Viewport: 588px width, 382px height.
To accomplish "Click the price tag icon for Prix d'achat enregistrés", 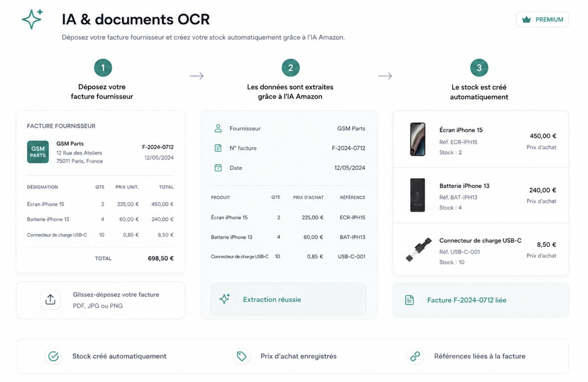I will (x=242, y=356).
